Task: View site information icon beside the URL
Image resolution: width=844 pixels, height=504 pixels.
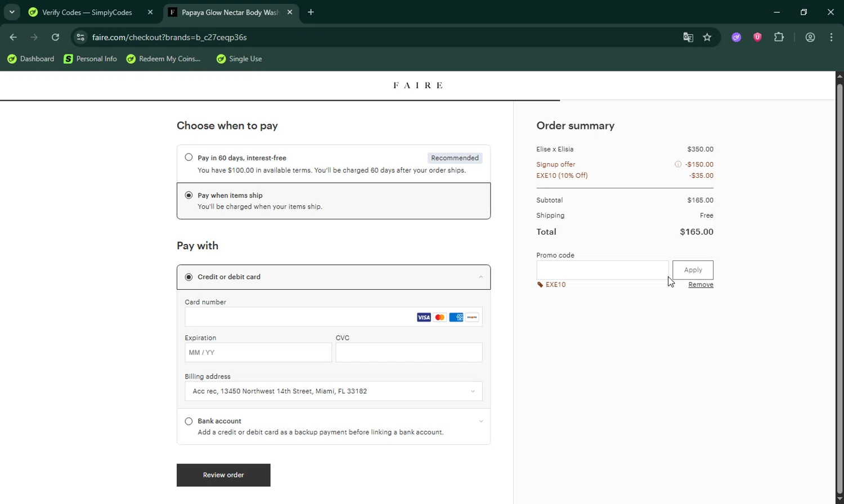Action: pyautogui.click(x=80, y=37)
